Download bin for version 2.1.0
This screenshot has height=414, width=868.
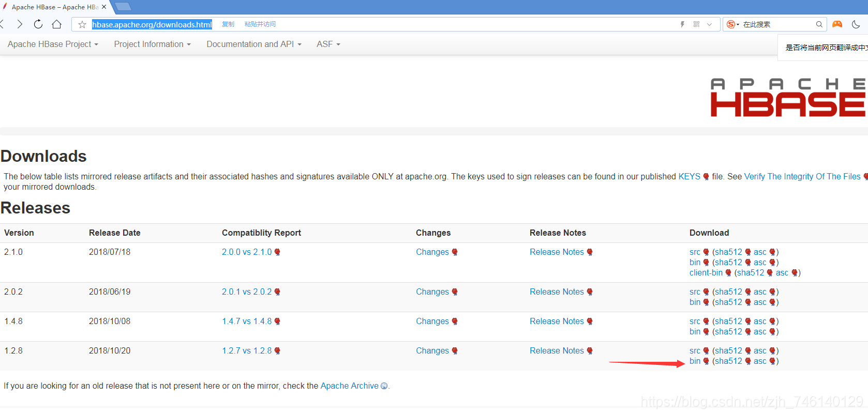pyautogui.click(x=695, y=262)
